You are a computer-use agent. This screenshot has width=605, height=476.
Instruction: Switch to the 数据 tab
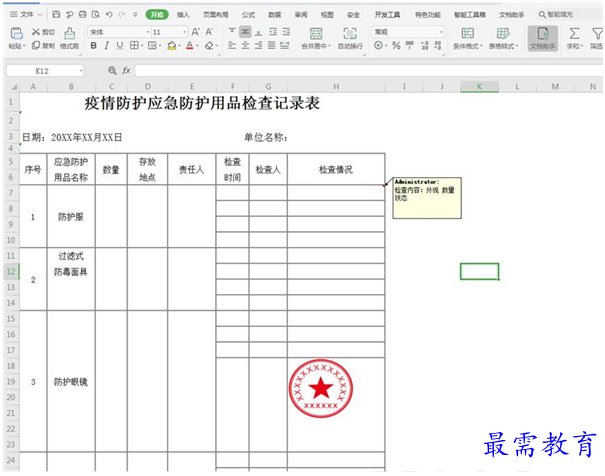click(274, 15)
